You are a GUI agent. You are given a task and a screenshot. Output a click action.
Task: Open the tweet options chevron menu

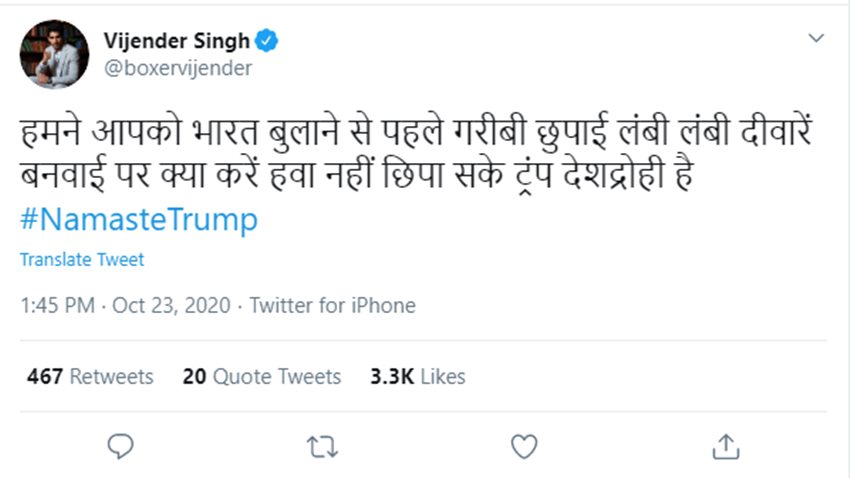coord(817,38)
